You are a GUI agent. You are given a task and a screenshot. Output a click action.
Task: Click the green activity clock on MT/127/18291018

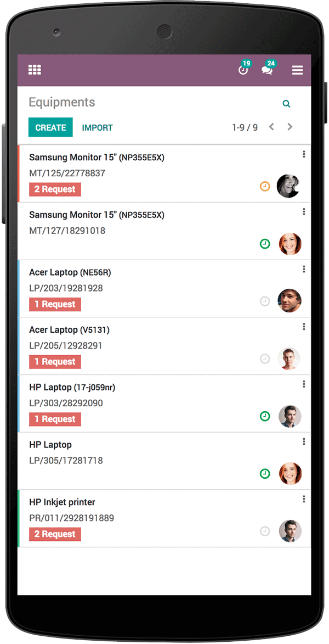click(x=265, y=244)
